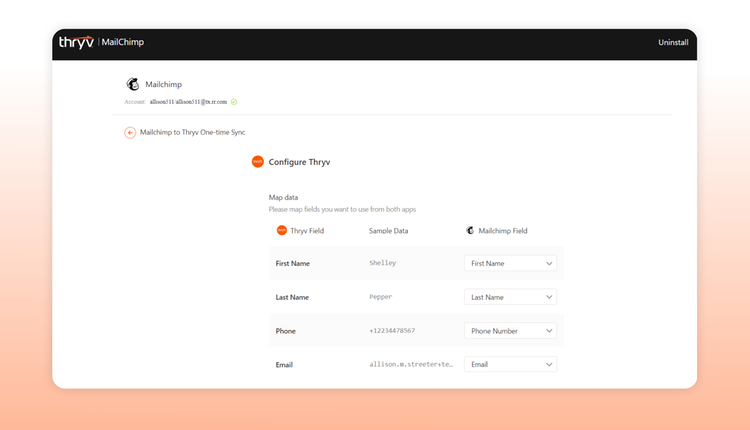Click the 'Email' Thryv field label

click(x=284, y=365)
